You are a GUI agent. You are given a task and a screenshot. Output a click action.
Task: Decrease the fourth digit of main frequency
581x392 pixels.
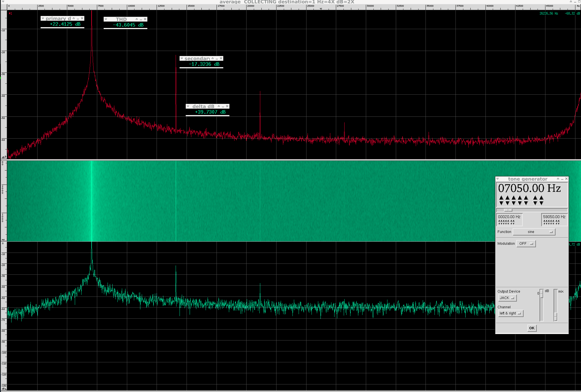(520, 203)
